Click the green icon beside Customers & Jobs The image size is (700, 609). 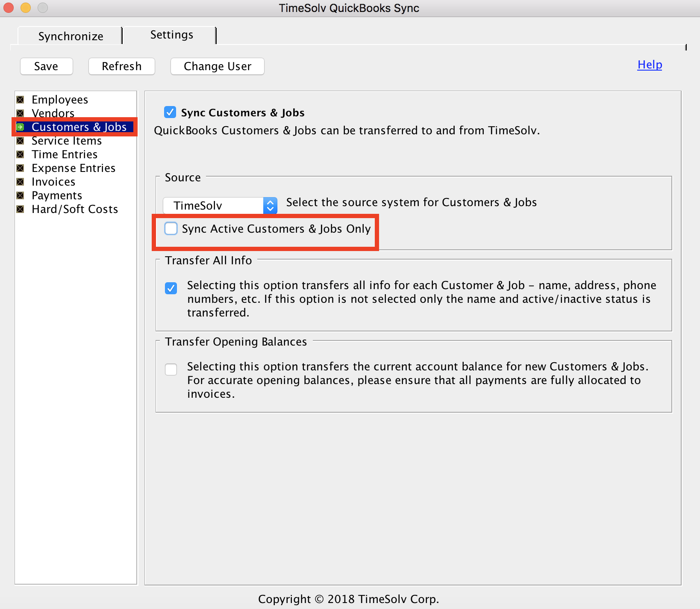[20, 127]
